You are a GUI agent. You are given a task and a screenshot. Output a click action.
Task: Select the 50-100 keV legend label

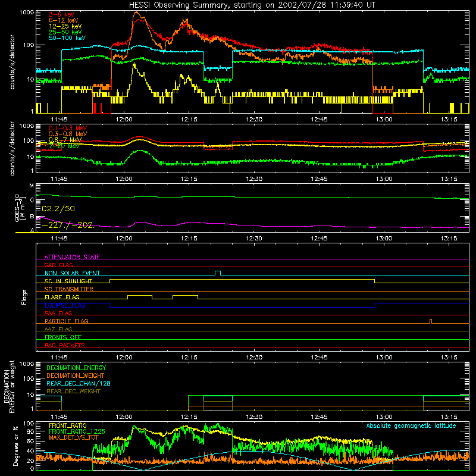pyautogui.click(x=67, y=38)
